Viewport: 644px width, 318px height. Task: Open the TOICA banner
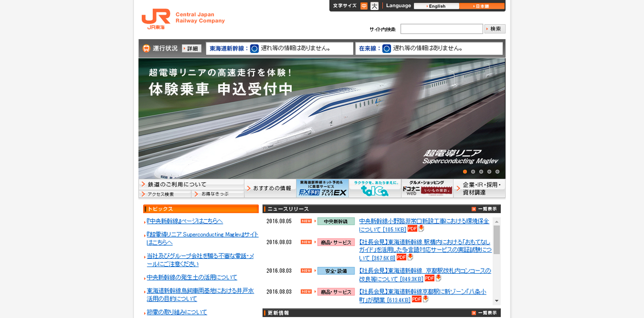click(x=375, y=188)
